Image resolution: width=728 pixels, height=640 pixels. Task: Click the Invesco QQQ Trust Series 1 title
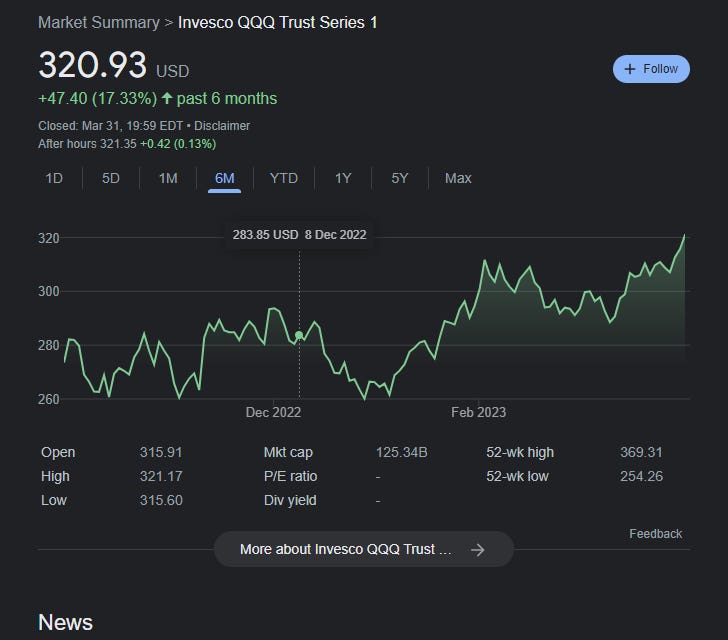click(278, 22)
